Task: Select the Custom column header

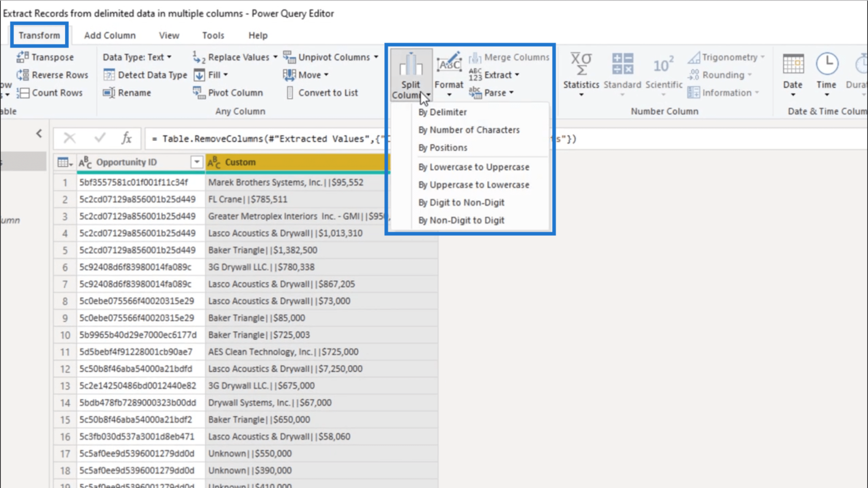Action: 295,162
